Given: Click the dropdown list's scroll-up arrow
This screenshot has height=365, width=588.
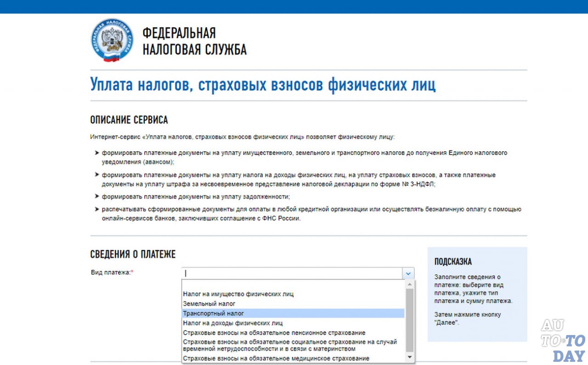Looking at the screenshot, I should coord(409,284).
